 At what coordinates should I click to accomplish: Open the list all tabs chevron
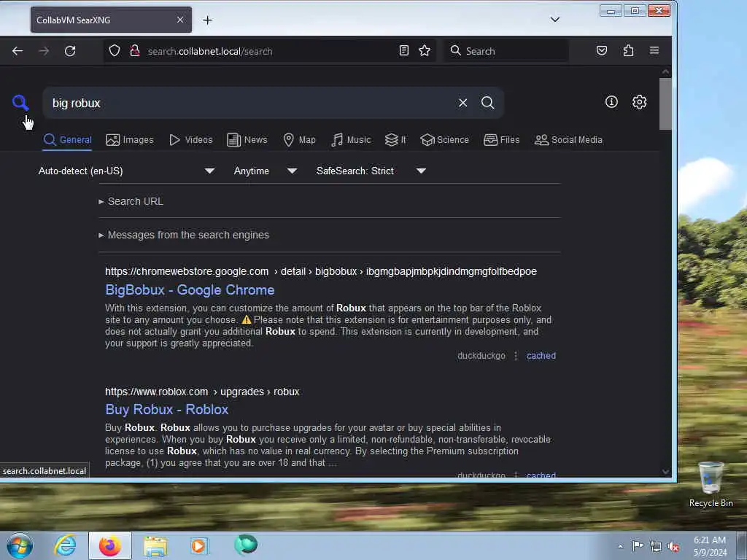(555, 20)
